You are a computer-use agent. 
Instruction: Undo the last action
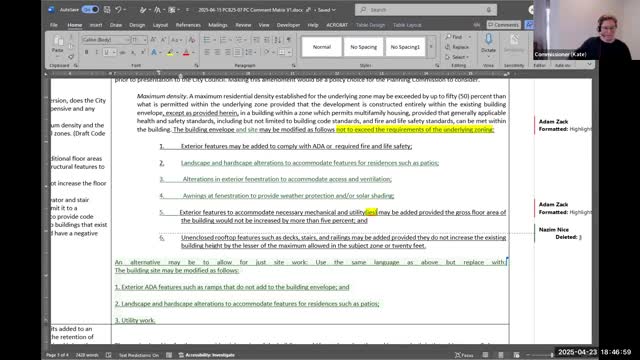pos(118,9)
